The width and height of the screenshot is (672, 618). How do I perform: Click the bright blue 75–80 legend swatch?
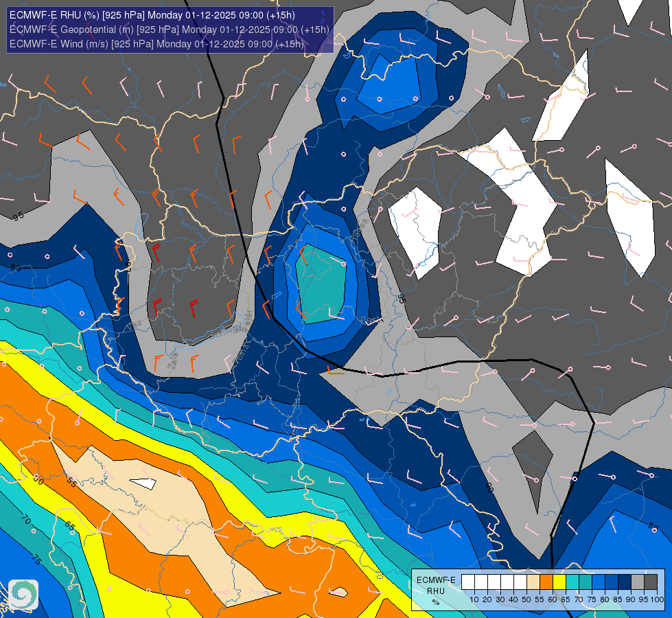pos(599,582)
